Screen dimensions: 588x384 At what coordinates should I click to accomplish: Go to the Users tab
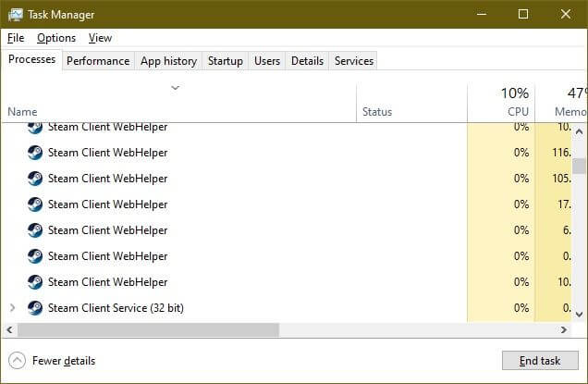pyautogui.click(x=267, y=61)
